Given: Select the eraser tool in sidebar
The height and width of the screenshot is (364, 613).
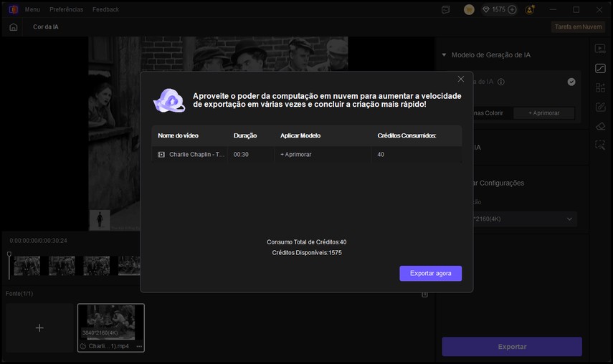Looking at the screenshot, I should tap(600, 126).
